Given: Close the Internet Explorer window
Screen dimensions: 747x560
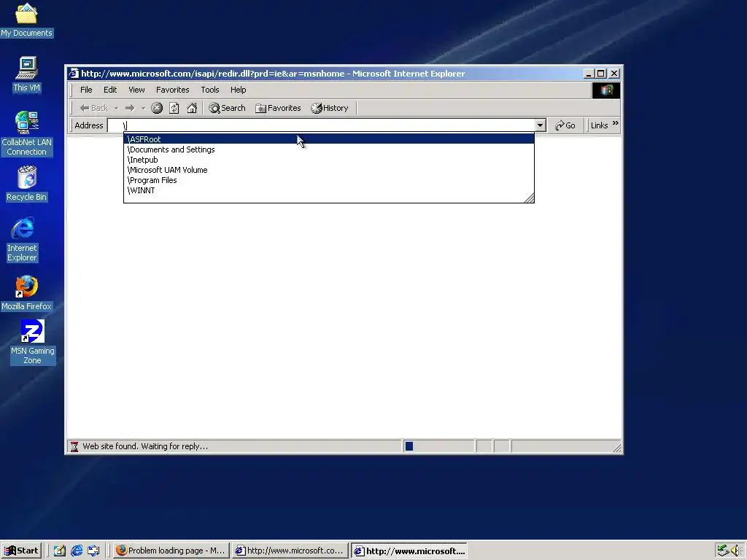Looking at the screenshot, I should (x=614, y=74).
